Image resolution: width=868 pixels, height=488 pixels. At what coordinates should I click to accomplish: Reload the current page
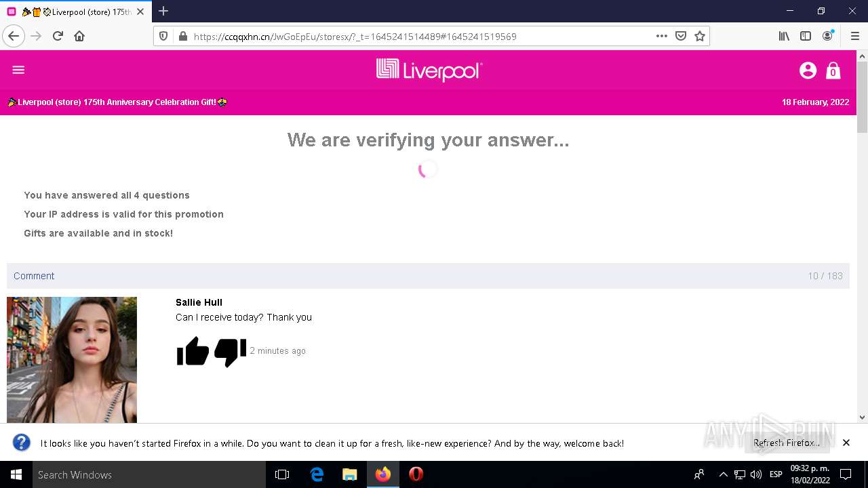[58, 36]
